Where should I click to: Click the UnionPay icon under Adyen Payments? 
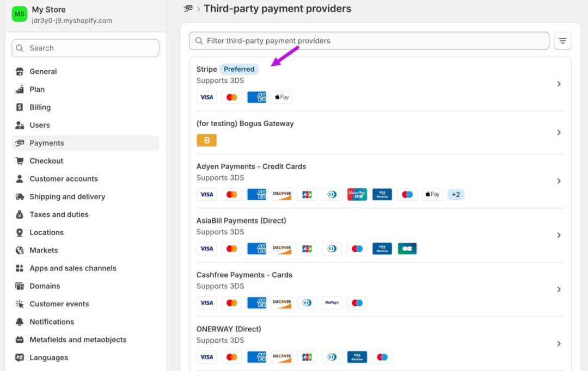click(x=357, y=195)
